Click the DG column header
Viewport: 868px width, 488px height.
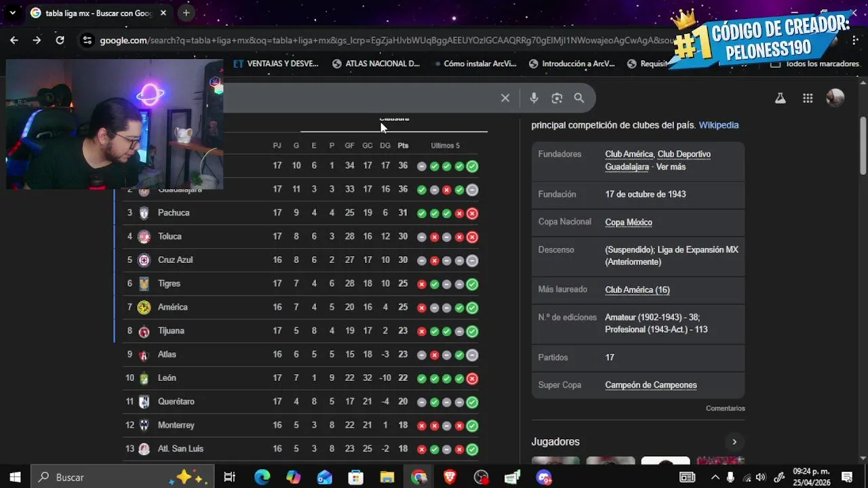tap(385, 146)
